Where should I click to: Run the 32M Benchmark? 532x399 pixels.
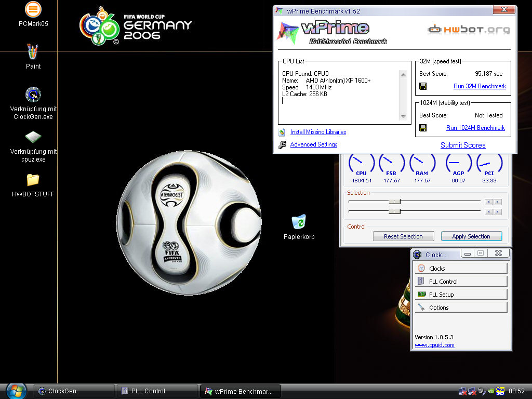[x=480, y=86]
